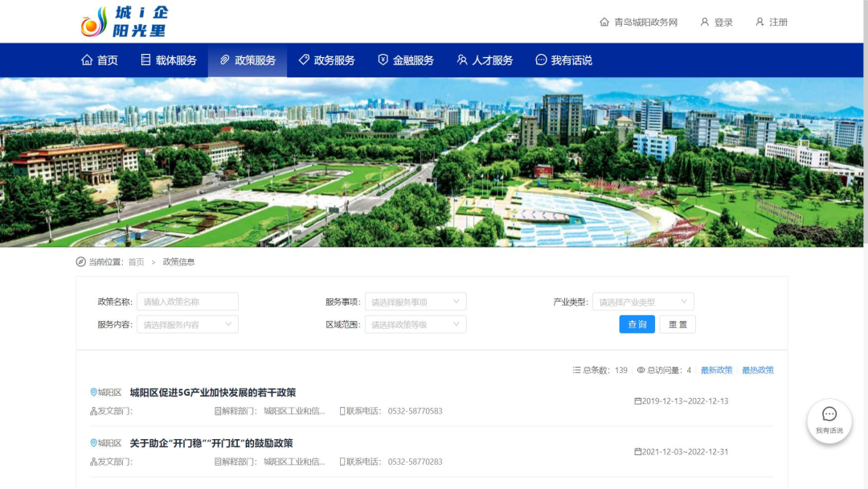Click the 金融服务 shield icon

point(383,60)
